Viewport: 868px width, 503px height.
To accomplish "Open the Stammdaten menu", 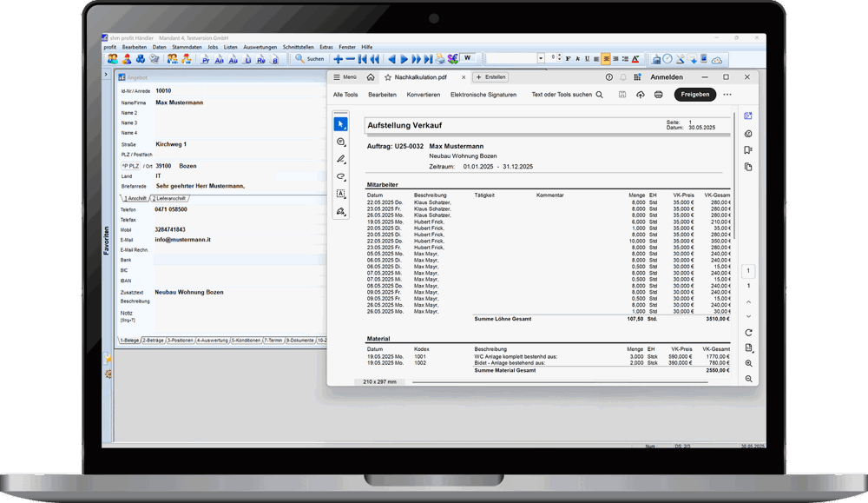I will coord(187,47).
